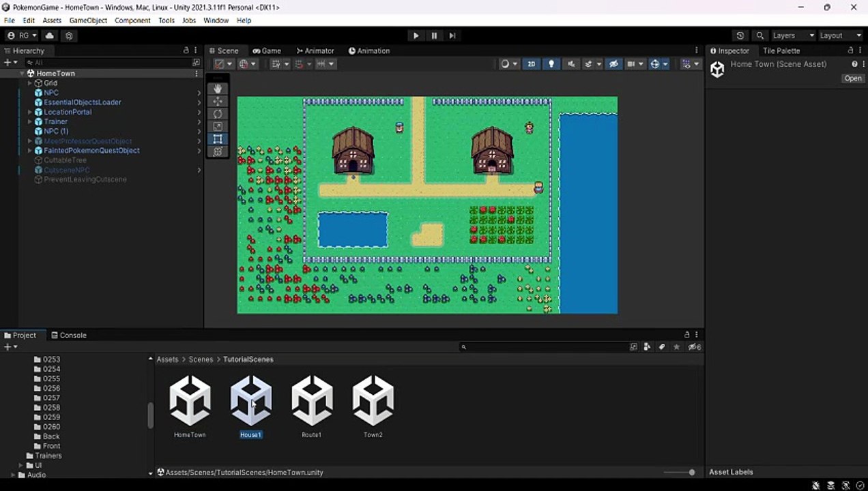The width and height of the screenshot is (868, 491).
Task: Click the Open button in Inspector
Action: [853, 78]
